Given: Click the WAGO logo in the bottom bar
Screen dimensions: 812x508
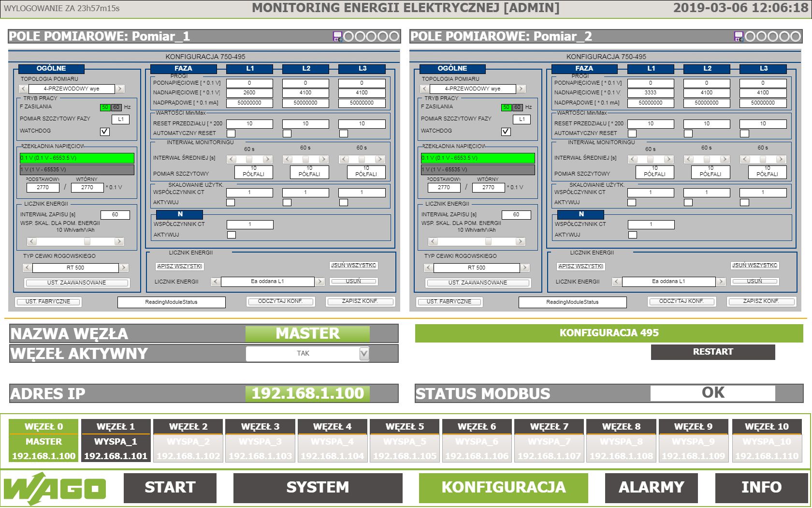Looking at the screenshot, I should coord(53,487).
